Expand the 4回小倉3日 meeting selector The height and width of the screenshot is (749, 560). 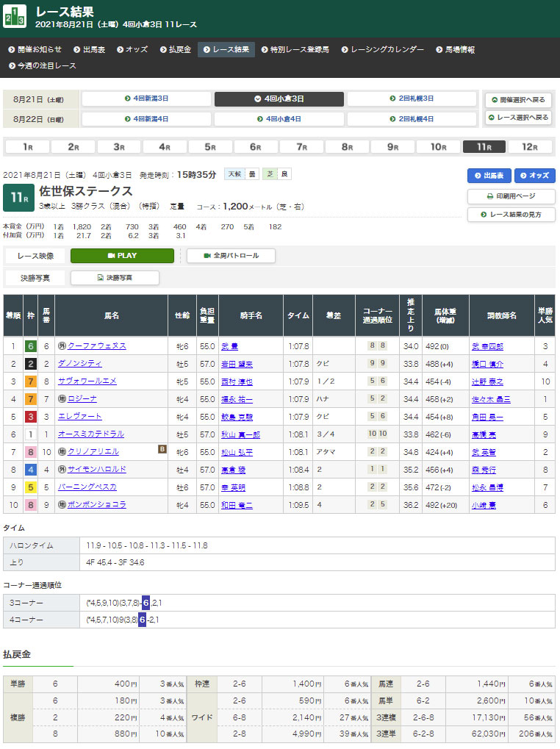(x=279, y=98)
